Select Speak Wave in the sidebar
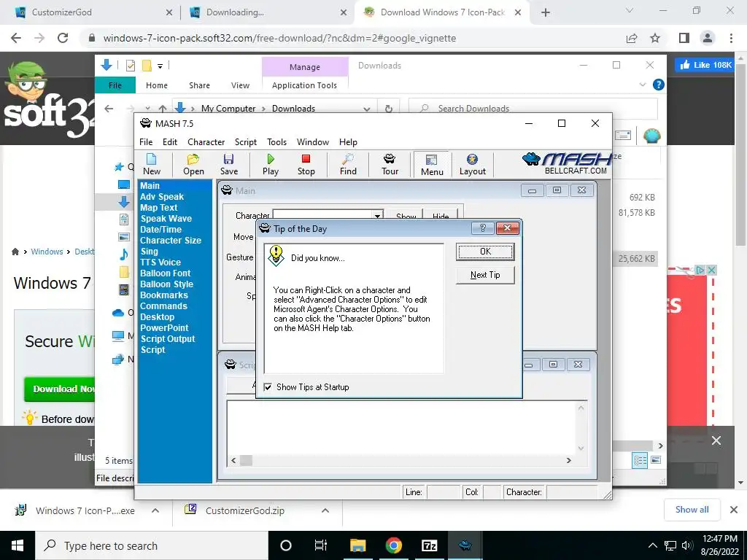The height and width of the screenshot is (560, 747). [166, 219]
